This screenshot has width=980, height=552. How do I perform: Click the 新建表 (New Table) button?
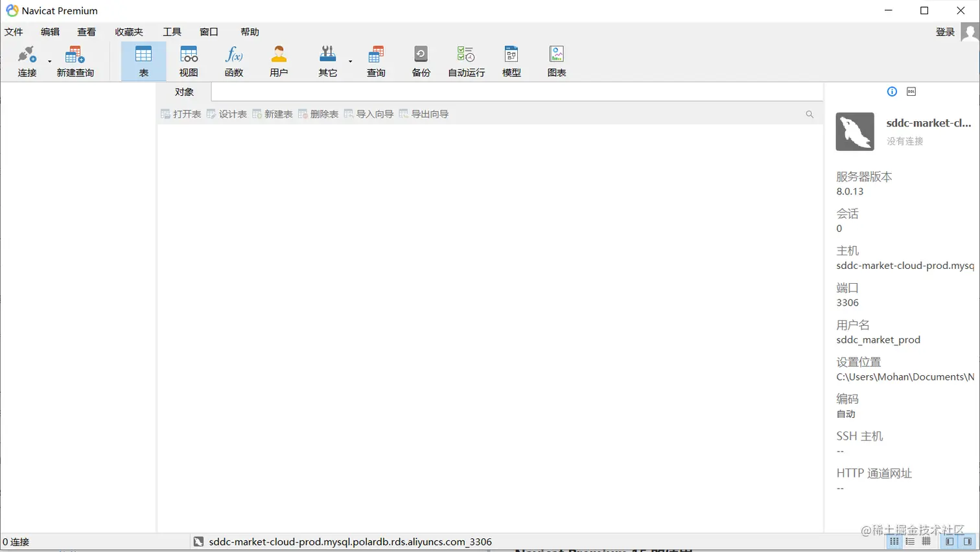(x=272, y=114)
